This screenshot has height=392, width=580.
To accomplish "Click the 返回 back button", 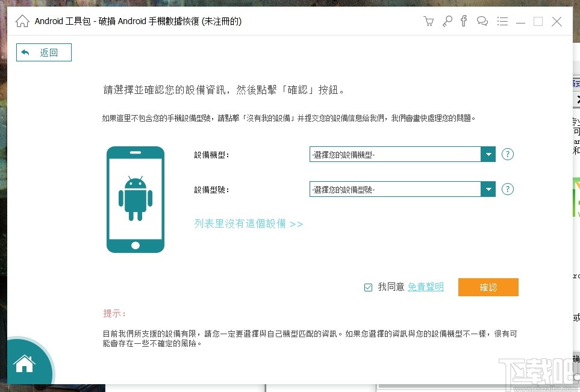I will pos(43,52).
